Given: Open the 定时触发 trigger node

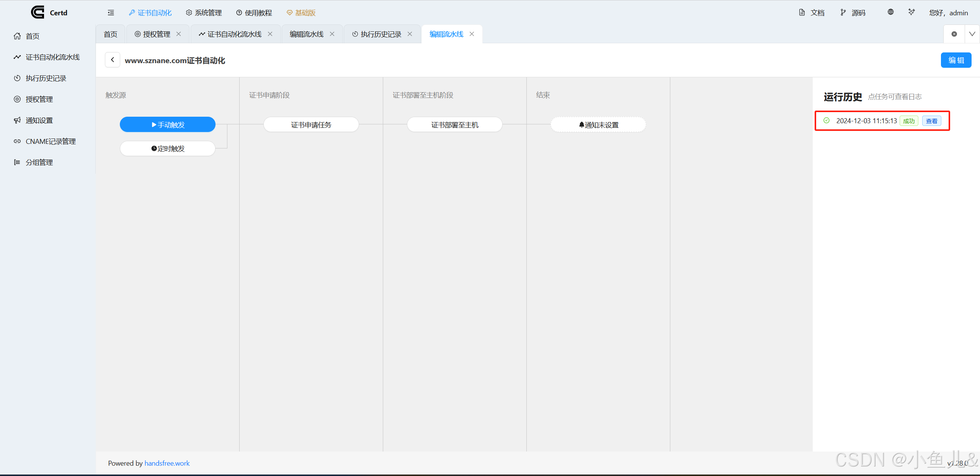Looking at the screenshot, I should pos(168,148).
